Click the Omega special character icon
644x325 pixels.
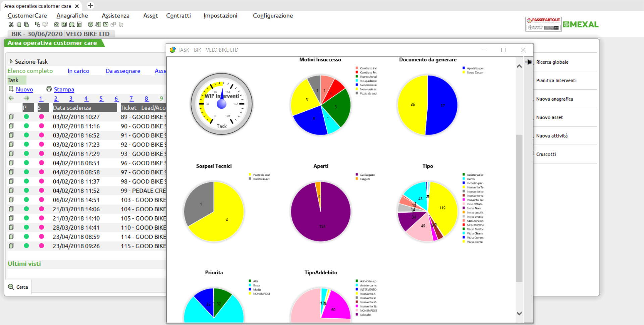click(71, 24)
